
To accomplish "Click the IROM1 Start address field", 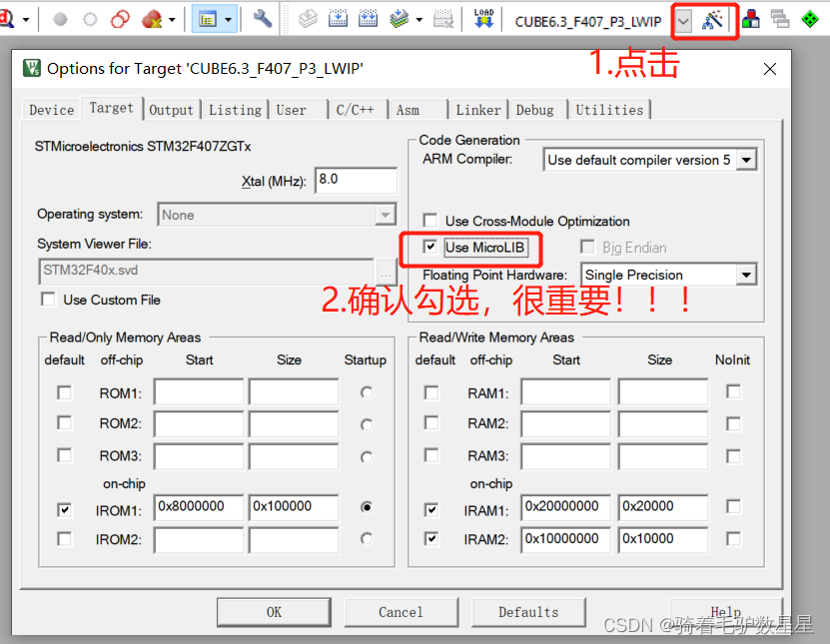I will (199, 507).
